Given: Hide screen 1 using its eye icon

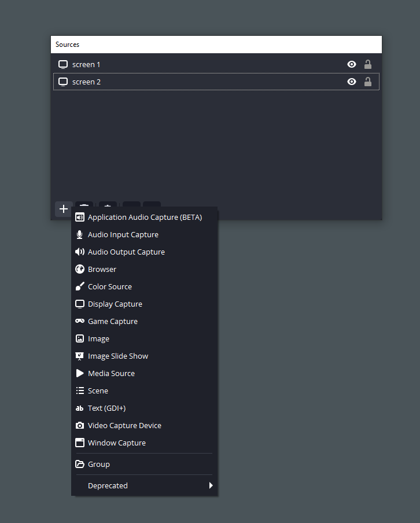Looking at the screenshot, I should (352, 64).
